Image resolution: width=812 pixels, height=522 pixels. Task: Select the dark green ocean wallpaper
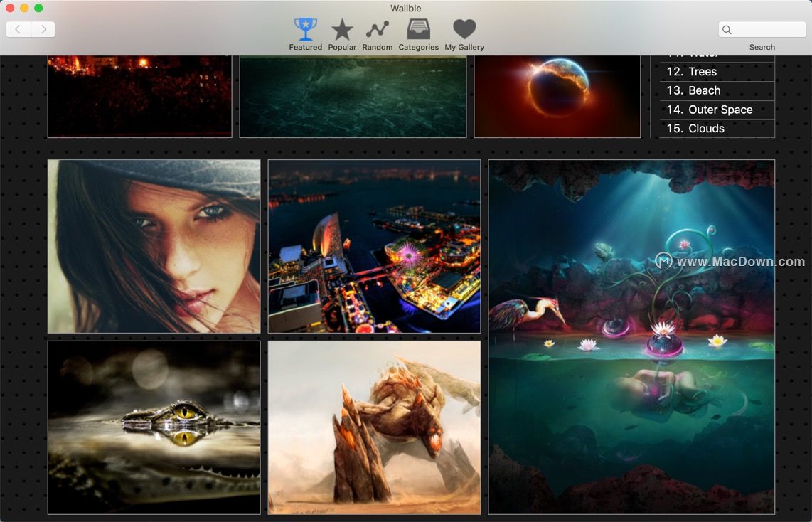coord(353,96)
